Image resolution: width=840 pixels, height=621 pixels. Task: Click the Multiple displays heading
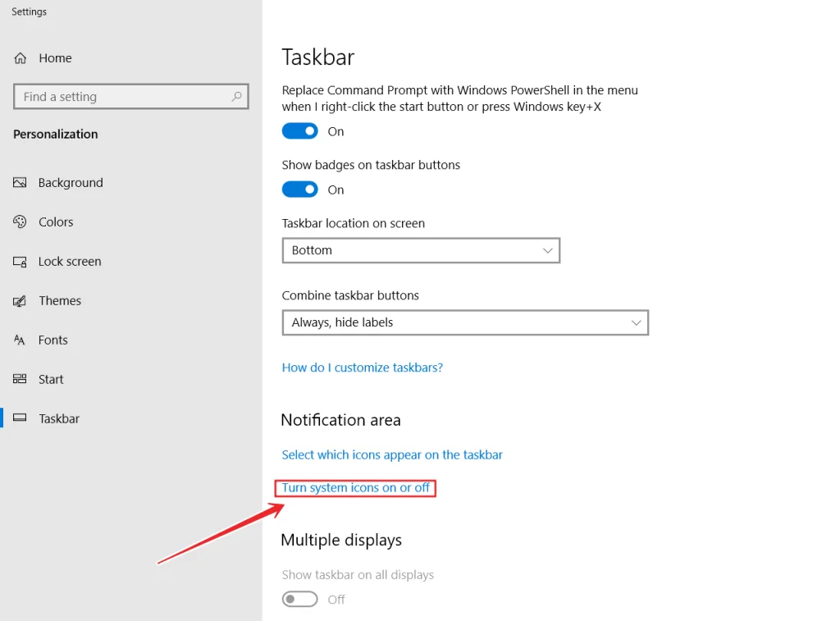tap(341, 540)
